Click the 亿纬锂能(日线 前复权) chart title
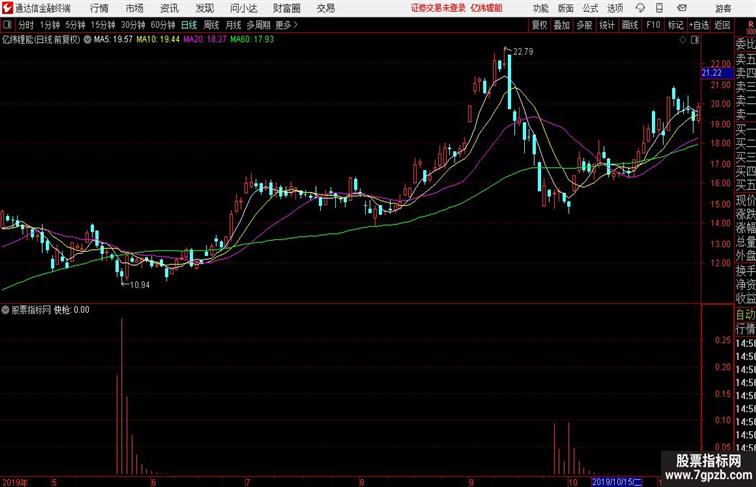The image size is (756, 487). tap(41, 40)
